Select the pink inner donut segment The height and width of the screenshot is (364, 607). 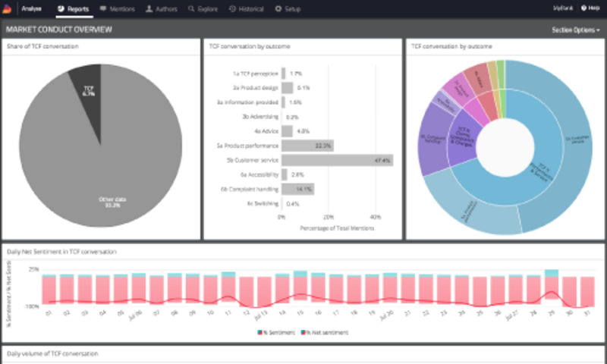coord(477,112)
